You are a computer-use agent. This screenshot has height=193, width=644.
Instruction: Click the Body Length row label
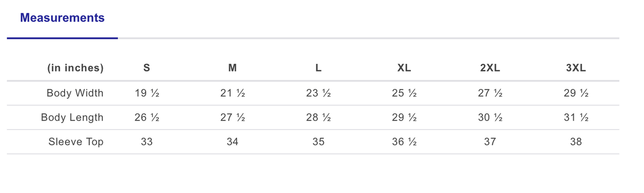(72, 117)
